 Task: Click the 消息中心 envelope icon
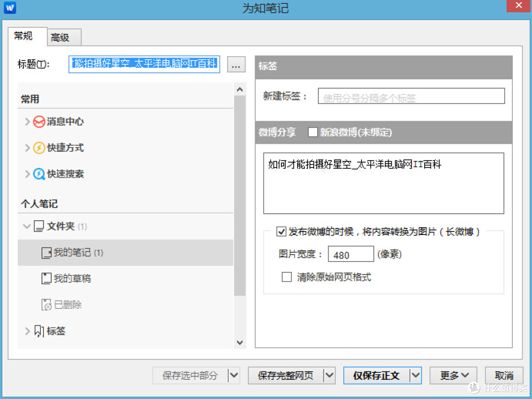39,122
